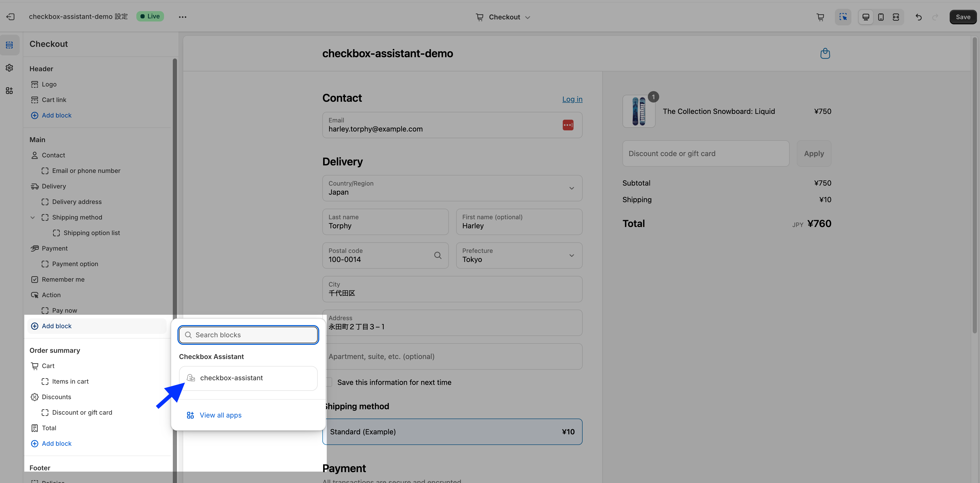
Task: Click the Last name field
Action: 385,222
